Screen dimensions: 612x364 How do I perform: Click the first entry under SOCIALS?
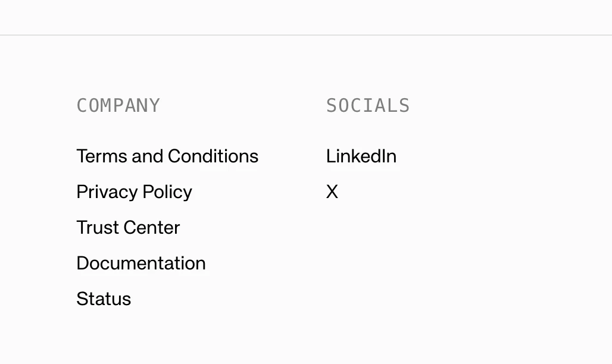click(x=361, y=156)
